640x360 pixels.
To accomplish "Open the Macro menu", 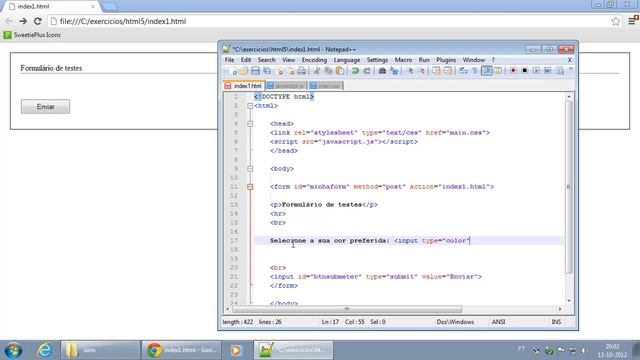I will 403,60.
